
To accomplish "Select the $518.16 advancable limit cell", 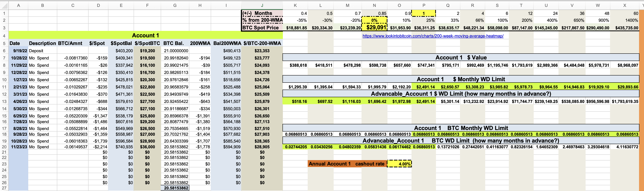I will [295, 101].
